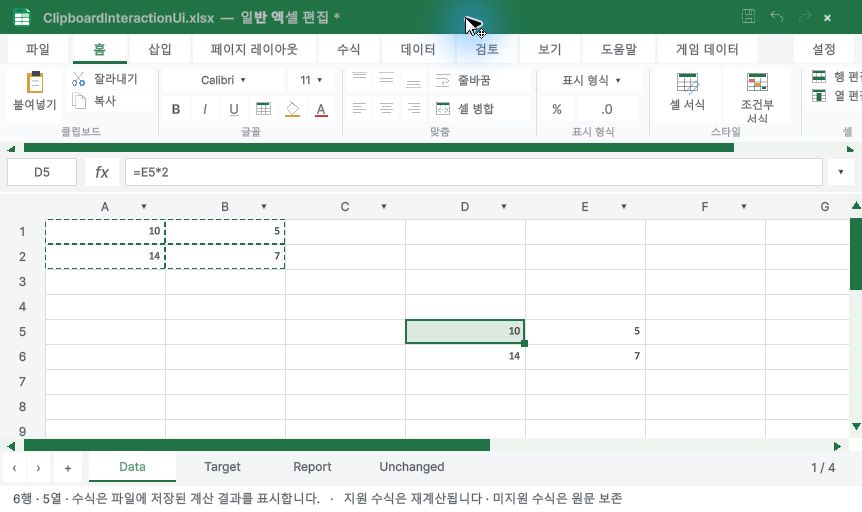
Task: Center text horizontally
Action: [x=386, y=108]
